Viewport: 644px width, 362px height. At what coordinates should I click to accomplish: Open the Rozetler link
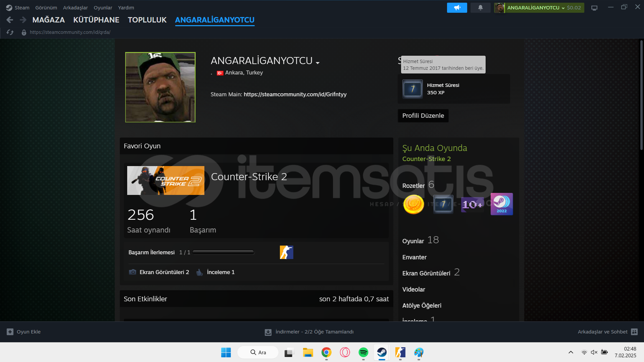click(413, 186)
